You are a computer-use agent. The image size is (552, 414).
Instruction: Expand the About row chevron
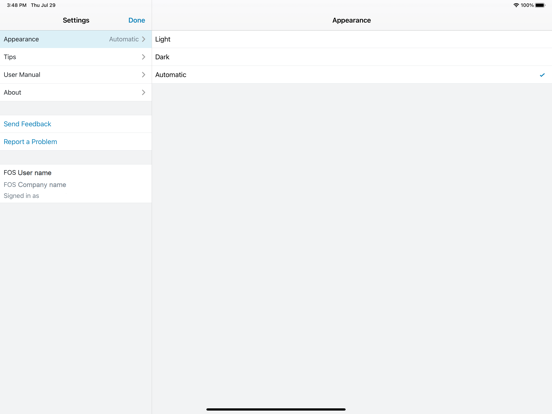143,92
